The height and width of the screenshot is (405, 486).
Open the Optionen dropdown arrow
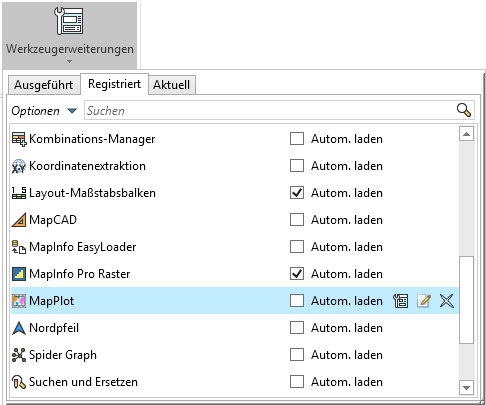coord(72,111)
